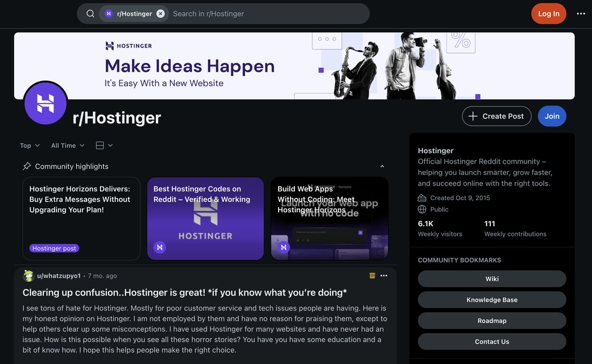The image size is (592, 364).
Task: Click the pin icon beside Community highlights
Action: point(27,166)
